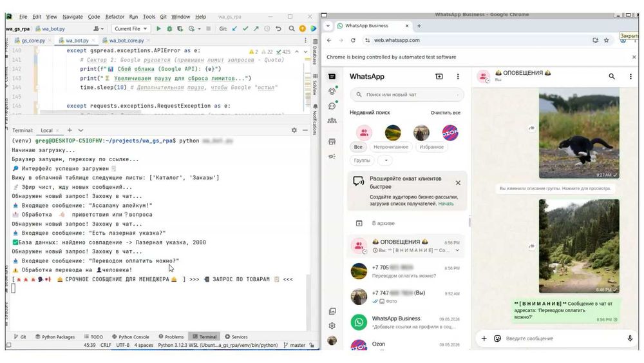The height and width of the screenshot is (363, 644).
Task: Open WhatsApp chat list menu dots
Action: pos(458,77)
